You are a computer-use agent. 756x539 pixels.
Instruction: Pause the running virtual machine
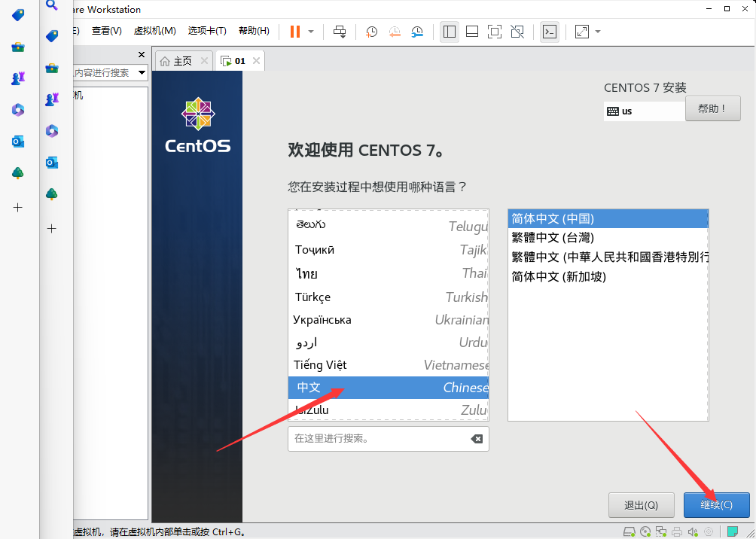coord(295,32)
